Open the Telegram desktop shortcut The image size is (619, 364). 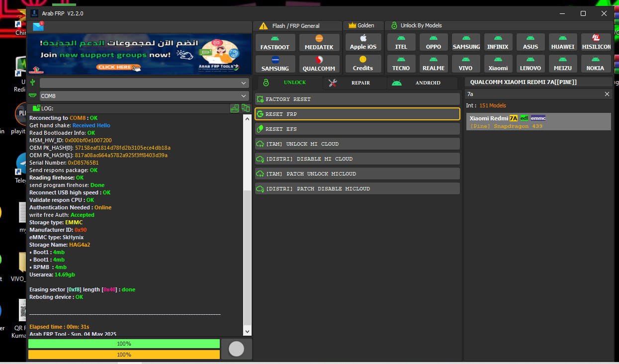[x=21, y=168]
